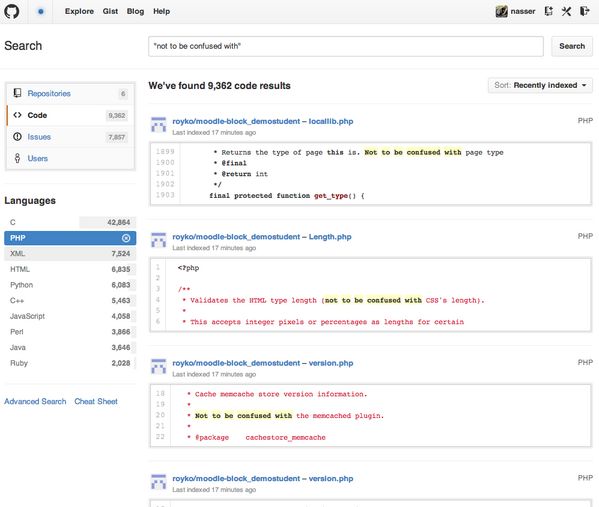This screenshot has height=507, width=599.
Task: Open Gist in top navigation
Action: coord(110,11)
